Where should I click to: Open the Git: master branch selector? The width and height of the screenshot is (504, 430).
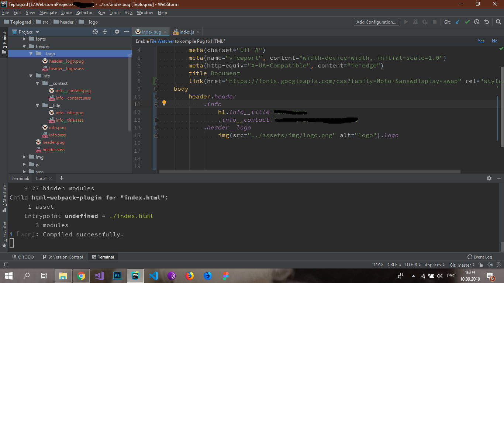[462, 264]
